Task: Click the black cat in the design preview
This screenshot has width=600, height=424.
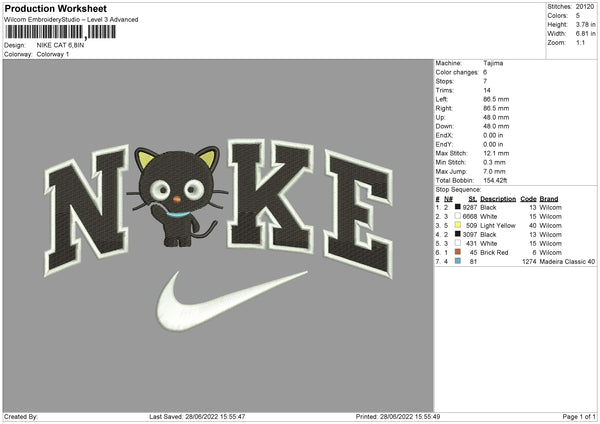Action: (x=178, y=195)
